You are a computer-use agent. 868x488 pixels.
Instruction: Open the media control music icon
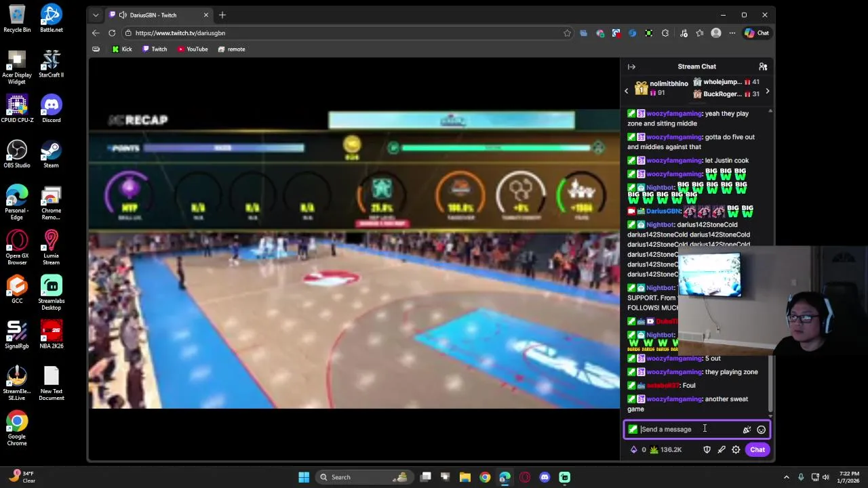[684, 33]
